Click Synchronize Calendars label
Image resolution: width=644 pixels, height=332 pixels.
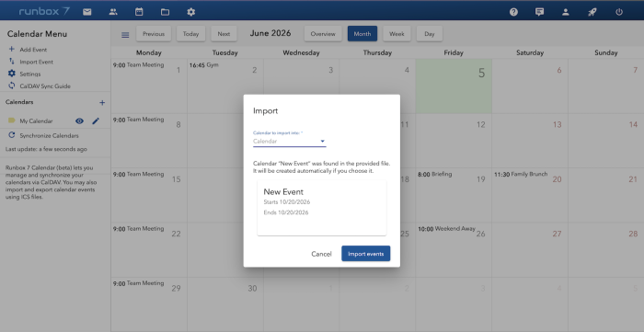pyautogui.click(x=50, y=135)
